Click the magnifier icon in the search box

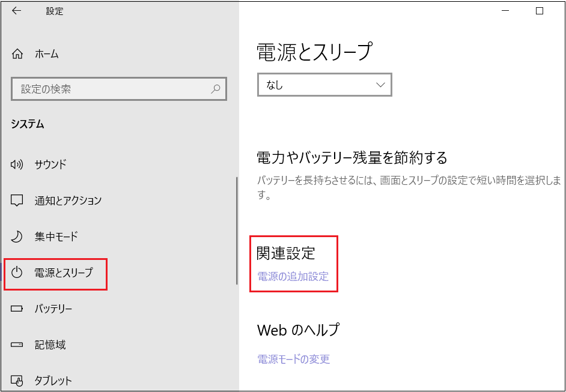(216, 89)
